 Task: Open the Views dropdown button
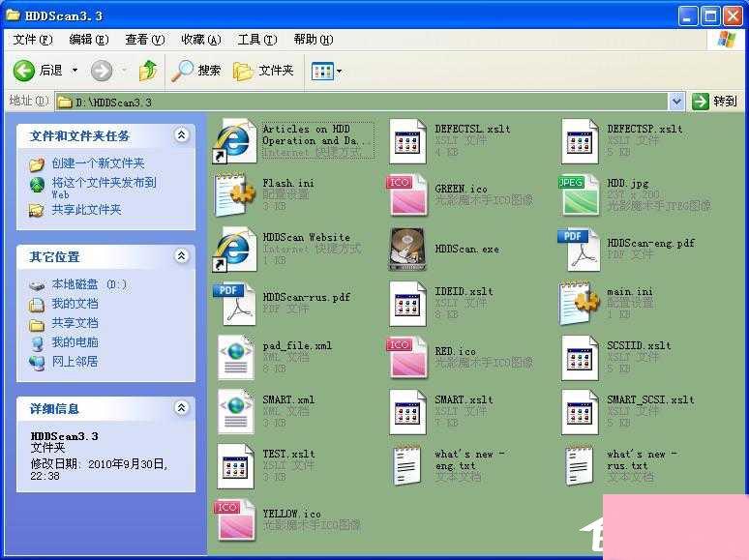[327, 72]
